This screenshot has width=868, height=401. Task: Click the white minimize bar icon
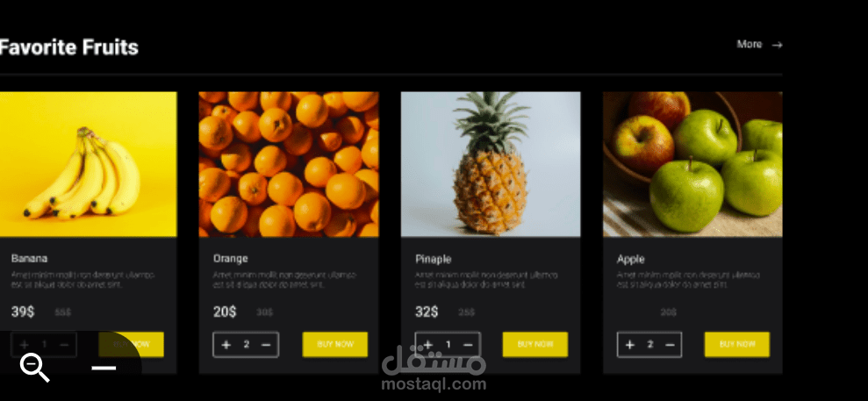point(104,368)
